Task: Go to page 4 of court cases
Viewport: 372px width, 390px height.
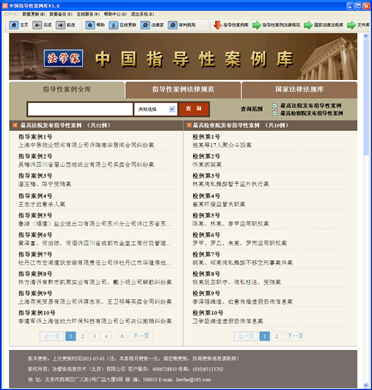Action: 106,336
